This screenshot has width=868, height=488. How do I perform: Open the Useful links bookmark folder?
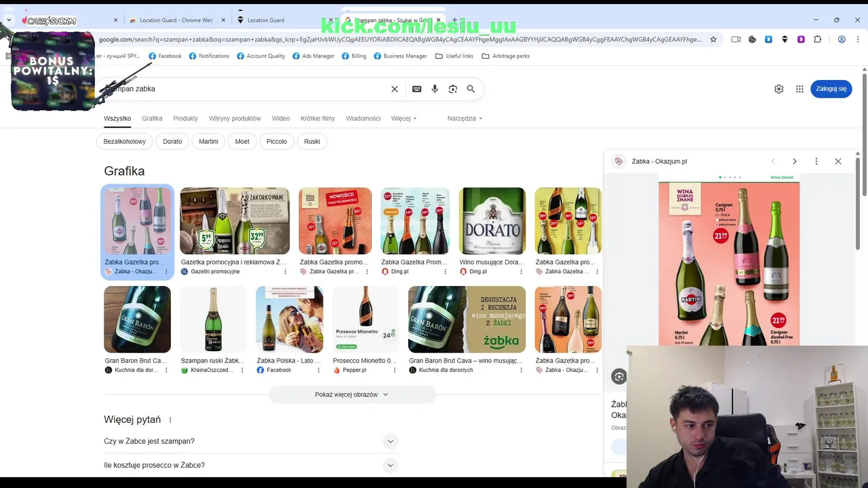tap(454, 56)
